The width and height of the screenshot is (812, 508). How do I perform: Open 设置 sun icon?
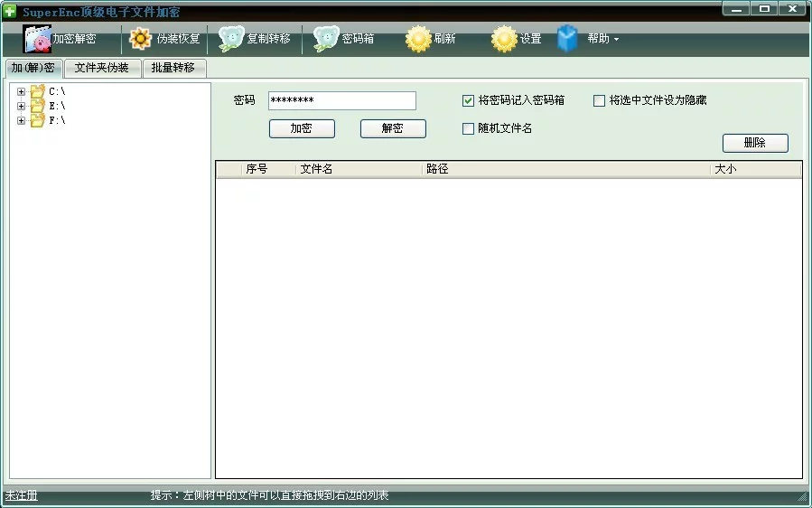504,39
